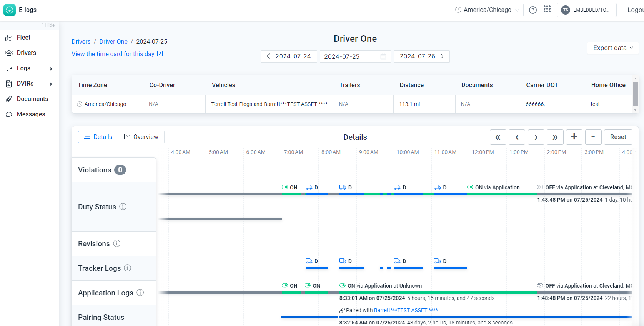Open the America/Chicago timezone dropdown
The width and height of the screenshot is (644, 326).
click(x=487, y=10)
